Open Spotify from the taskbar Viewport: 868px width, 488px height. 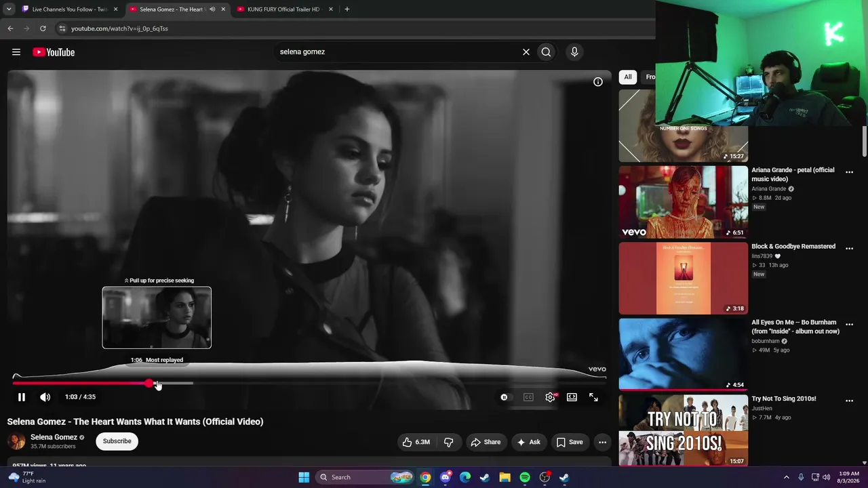pyautogui.click(x=525, y=477)
